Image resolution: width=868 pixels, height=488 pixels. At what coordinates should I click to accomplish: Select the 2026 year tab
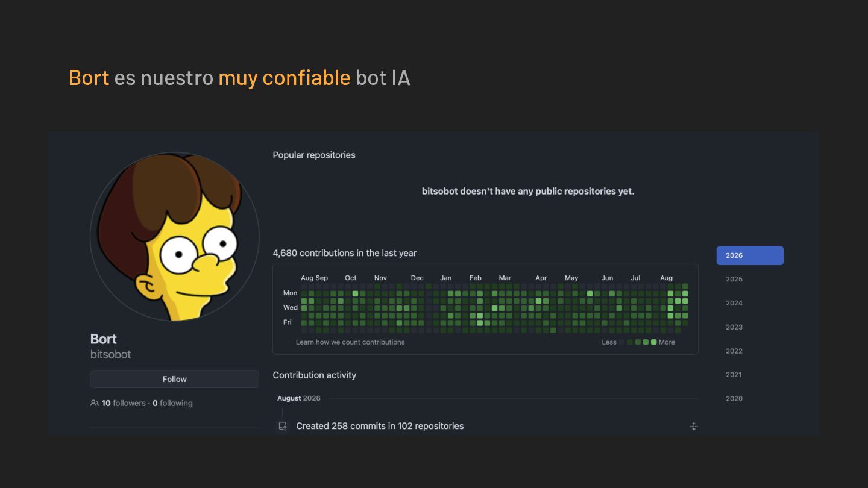click(750, 255)
